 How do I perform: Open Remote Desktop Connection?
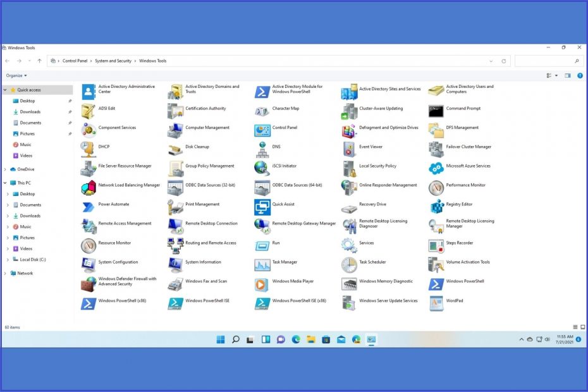175,224
